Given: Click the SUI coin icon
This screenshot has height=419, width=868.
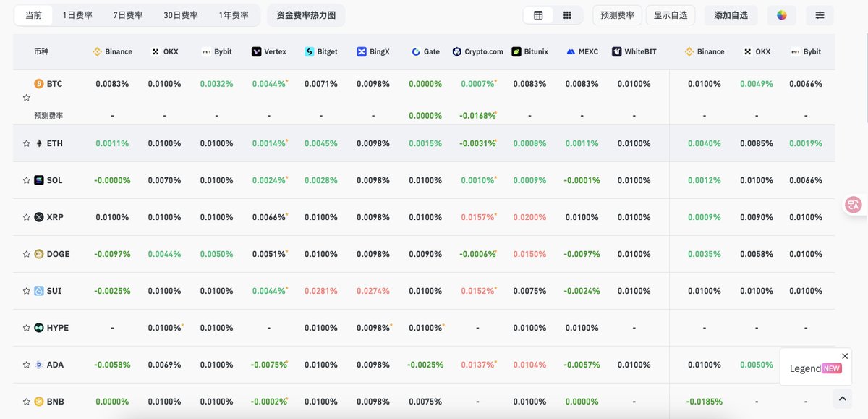Looking at the screenshot, I should tap(39, 291).
